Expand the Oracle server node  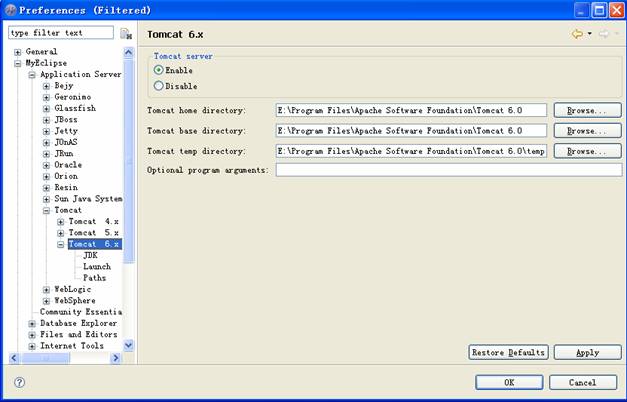(x=46, y=165)
